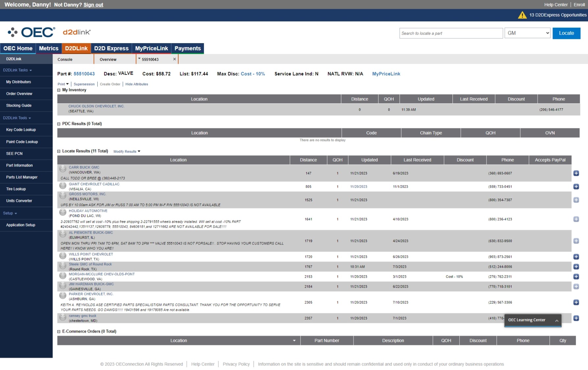The image size is (588, 370).
Task: Collapse the E-Commerce Orders section
Action: pyautogui.click(x=59, y=332)
